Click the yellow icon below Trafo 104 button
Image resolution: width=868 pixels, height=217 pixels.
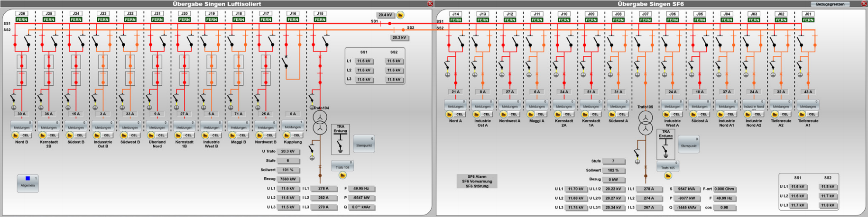(x=342, y=176)
